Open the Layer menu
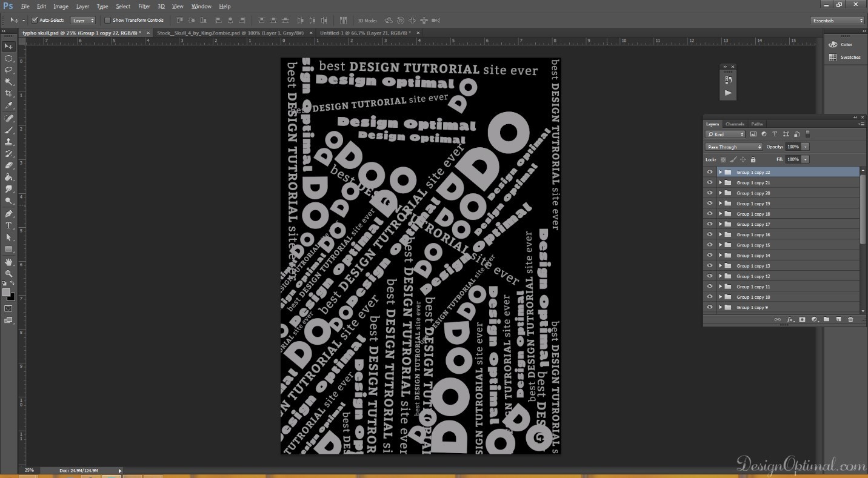The height and width of the screenshot is (478, 868). 82,6
